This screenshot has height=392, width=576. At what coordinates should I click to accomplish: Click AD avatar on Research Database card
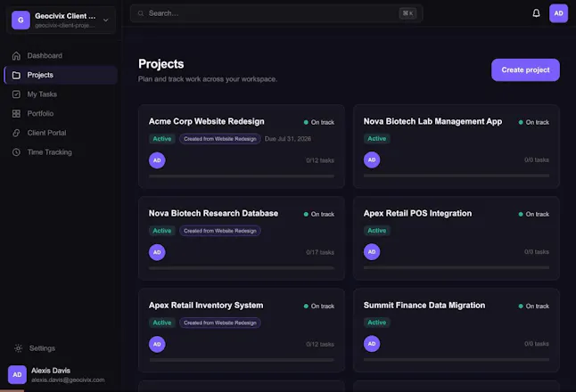tap(157, 252)
